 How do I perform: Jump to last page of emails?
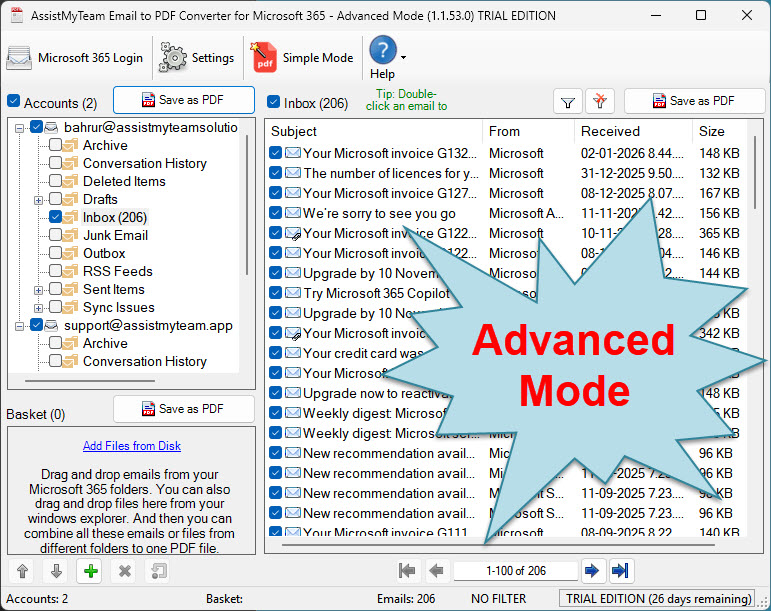click(x=620, y=571)
